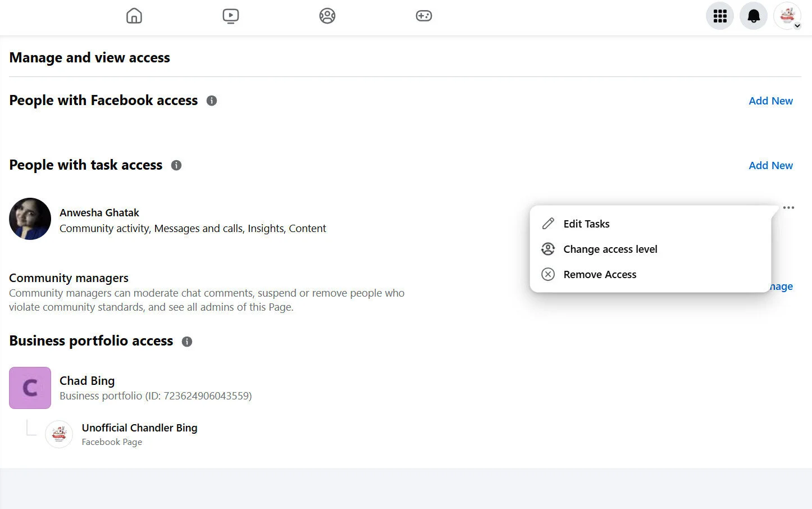Add New person with Facebook access

pos(770,101)
